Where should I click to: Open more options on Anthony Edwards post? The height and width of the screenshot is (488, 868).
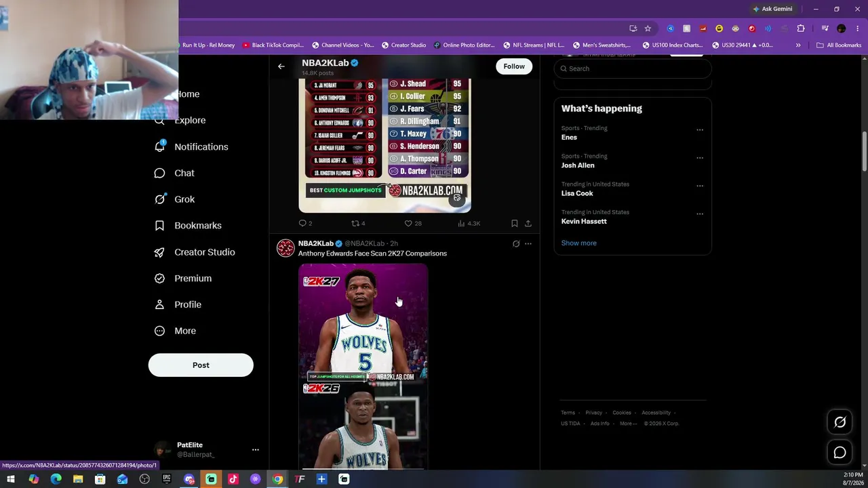click(528, 243)
